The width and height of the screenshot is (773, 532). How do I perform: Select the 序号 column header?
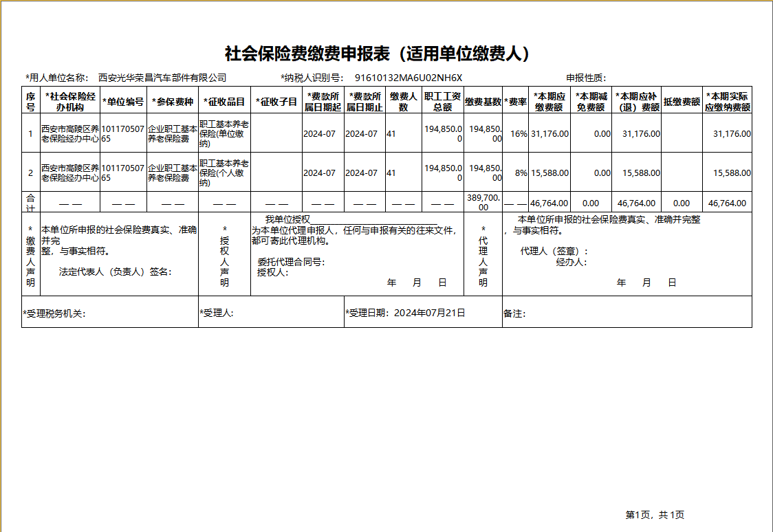pos(30,102)
